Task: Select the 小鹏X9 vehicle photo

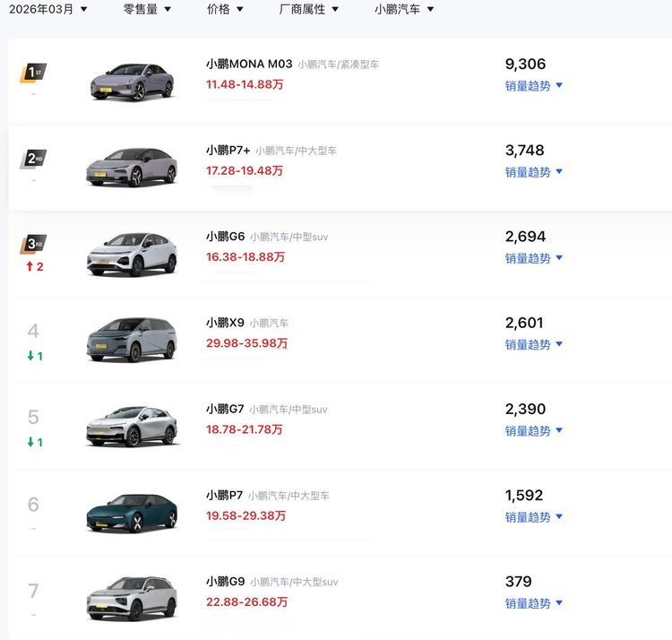Action: pos(132,341)
